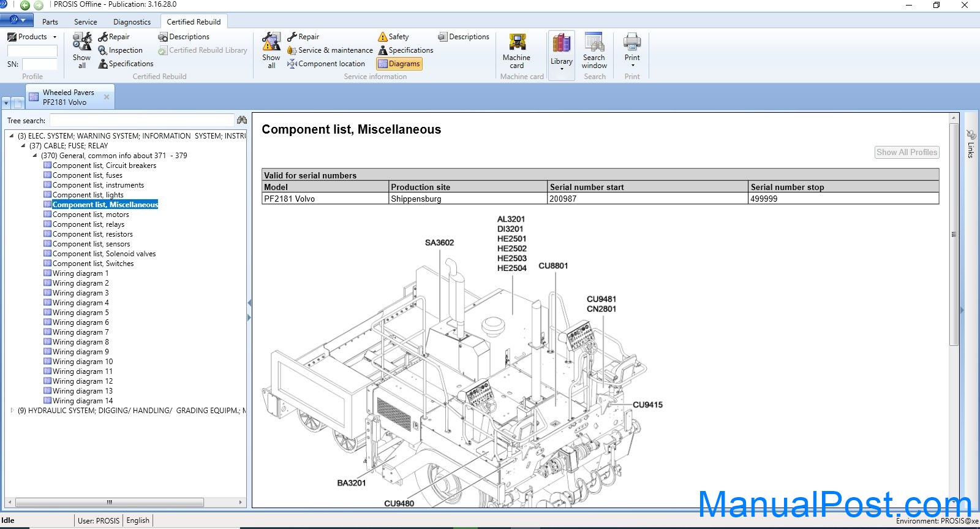This screenshot has height=529, width=980.
Task: Open the Links side panel
Action: (971, 144)
